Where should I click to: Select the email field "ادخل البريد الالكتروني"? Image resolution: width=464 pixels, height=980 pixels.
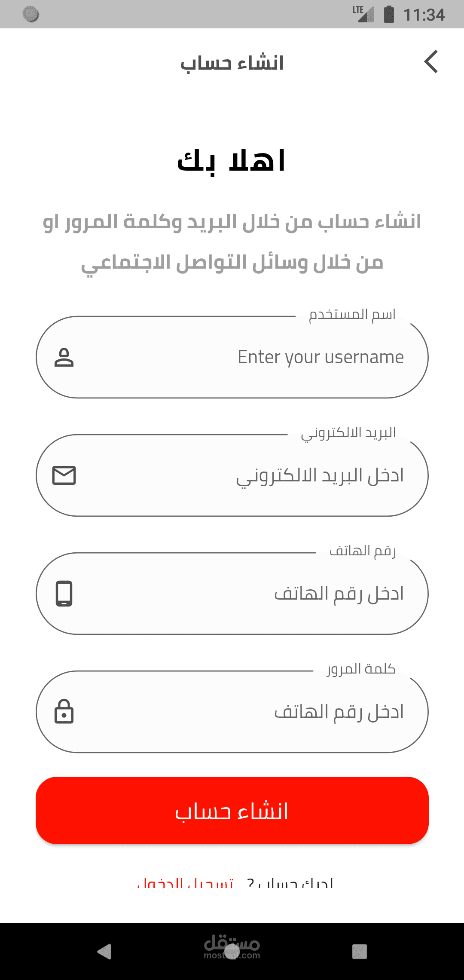[241, 475]
